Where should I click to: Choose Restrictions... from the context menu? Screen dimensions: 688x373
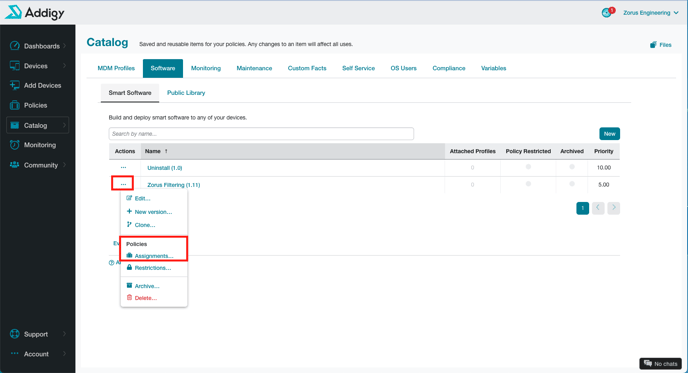[154, 268]
